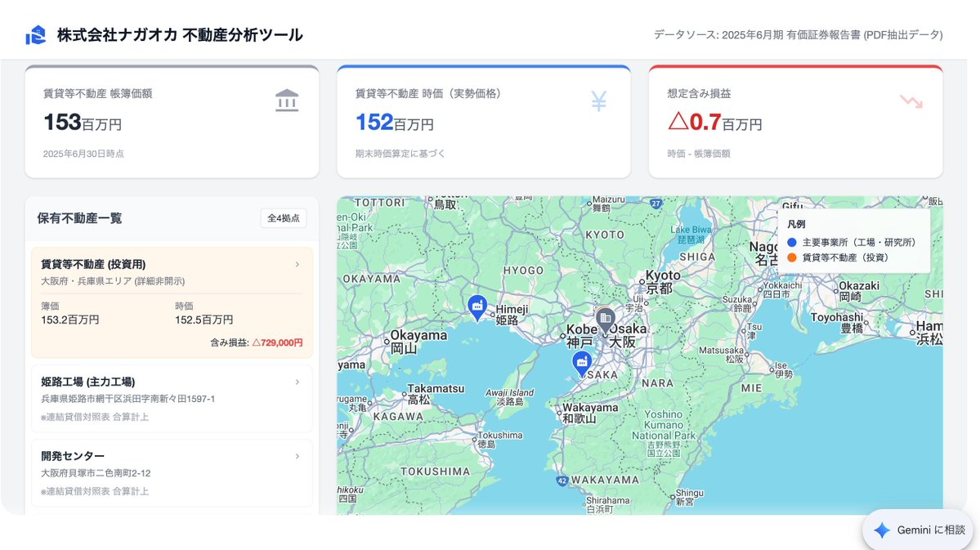Image resolution: width=980 pixels, height=550 pixels.
Task: Expand the 姫路工場 entry chevron
Action: [x=298, y=382]
